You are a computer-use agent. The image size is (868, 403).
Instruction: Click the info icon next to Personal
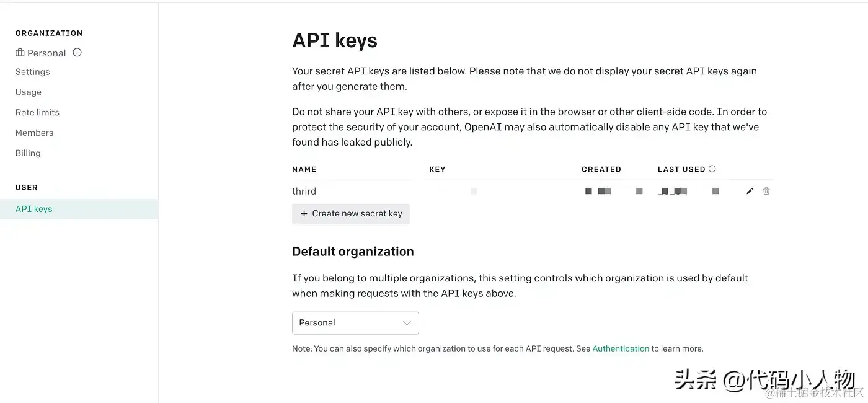click(x=77, y=53)
